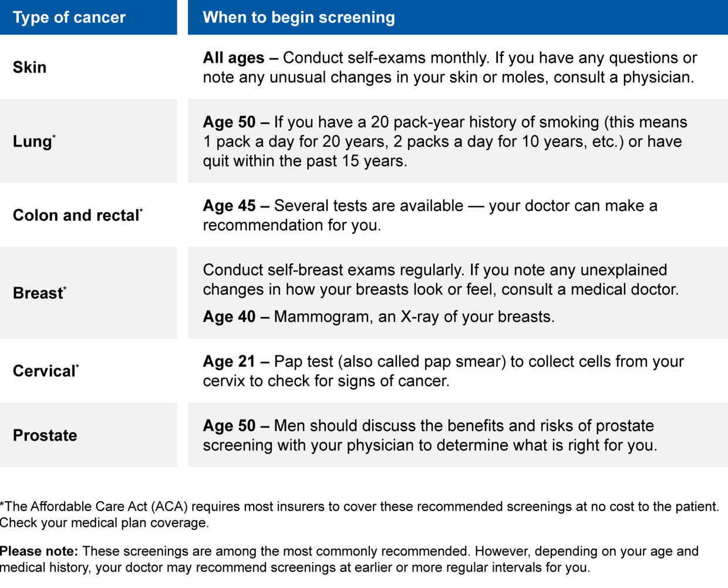
Task: Click the "Colon and rectal" row label
Action: click(x=76, y=216)
